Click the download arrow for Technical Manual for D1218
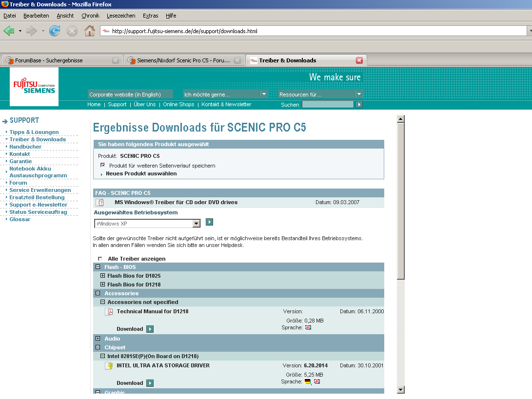Image resolution: width=532 pixels, height=399 pixels. coord(150,329)
